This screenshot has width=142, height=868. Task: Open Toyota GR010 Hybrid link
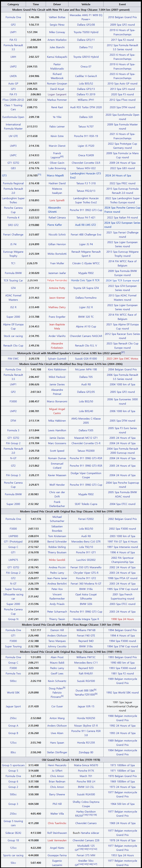(x=86, y=57)
